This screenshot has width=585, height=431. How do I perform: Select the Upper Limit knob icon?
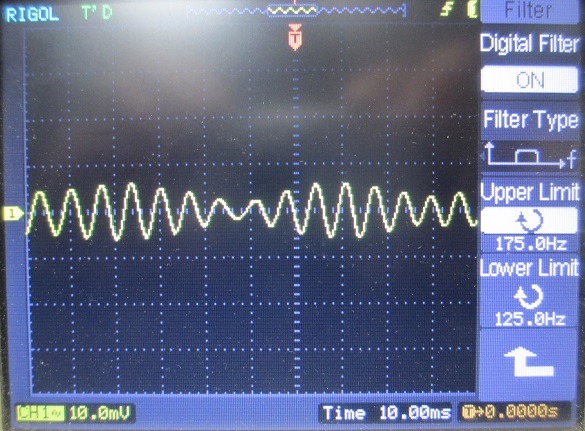(529, 220)
